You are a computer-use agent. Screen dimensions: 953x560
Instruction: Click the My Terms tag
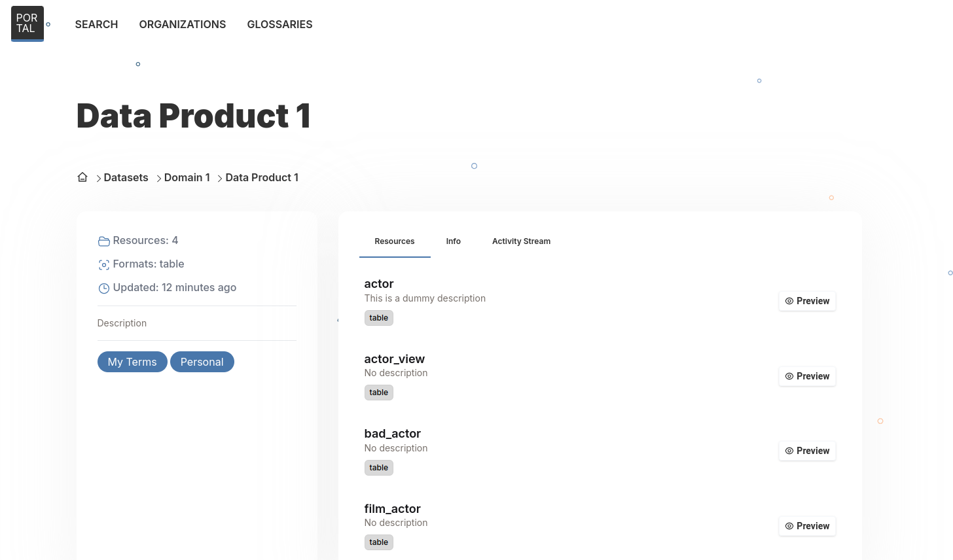pyautogui.click(x=132, y=362)
